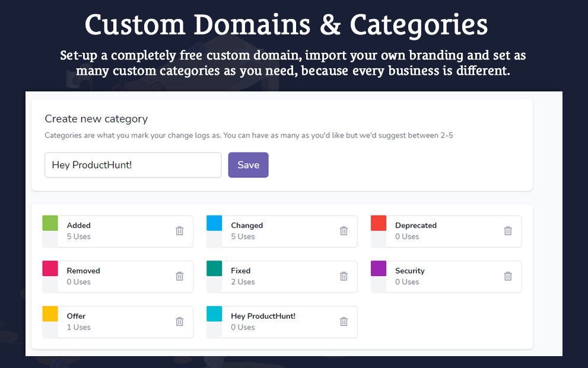Select the yellow swatch for Offer

pos(50,313)
